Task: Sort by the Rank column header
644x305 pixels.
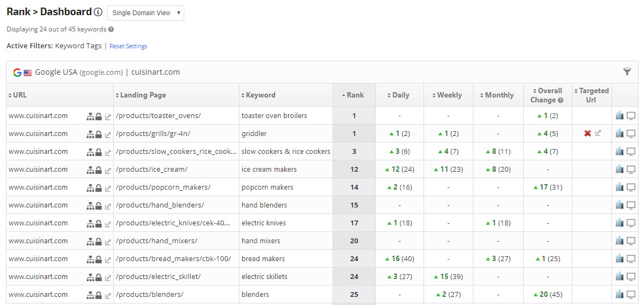Action: coord(353,95)
